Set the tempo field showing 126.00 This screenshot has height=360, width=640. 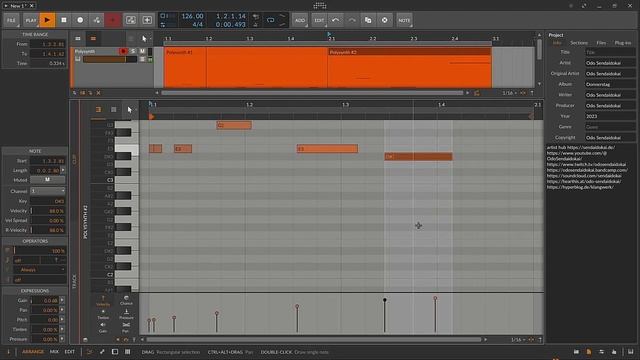coord(192,16)
